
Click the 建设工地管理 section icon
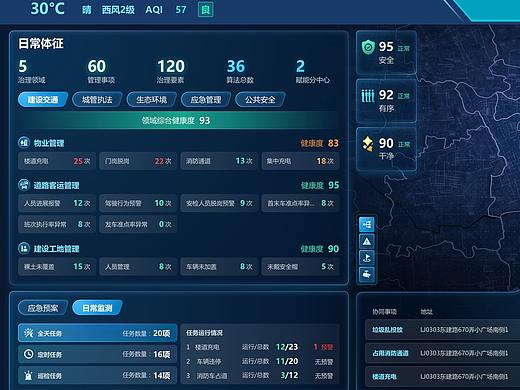tap(24, 248)
